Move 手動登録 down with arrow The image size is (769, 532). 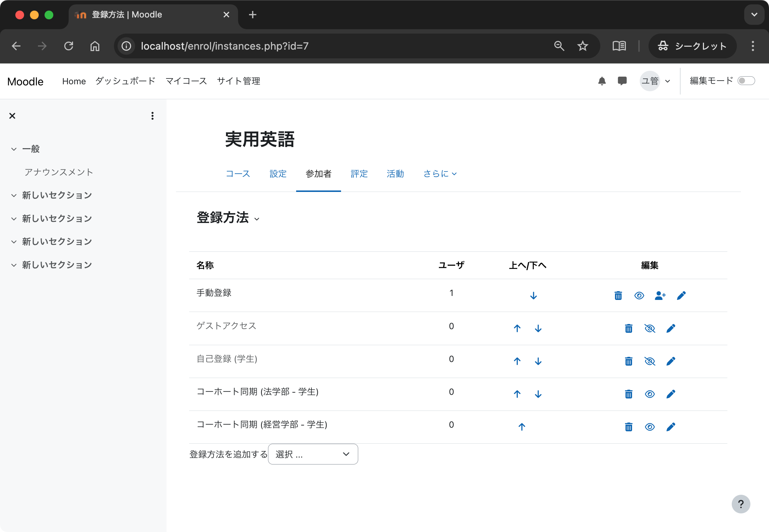(533, 296)
